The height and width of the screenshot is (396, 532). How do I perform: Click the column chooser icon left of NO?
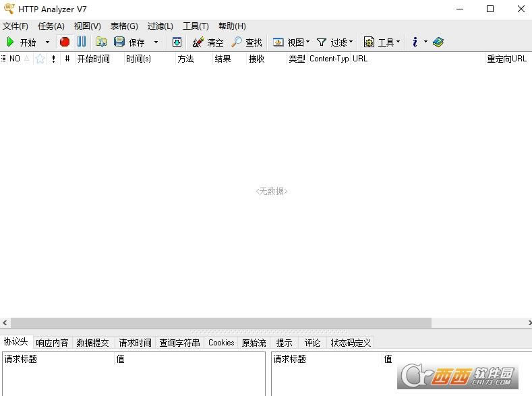(3, 59)
